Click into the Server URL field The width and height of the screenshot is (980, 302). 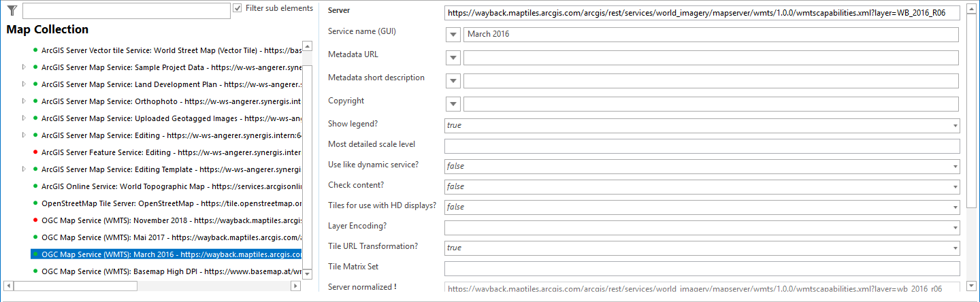pyautogui.click(x=701, y=12)
